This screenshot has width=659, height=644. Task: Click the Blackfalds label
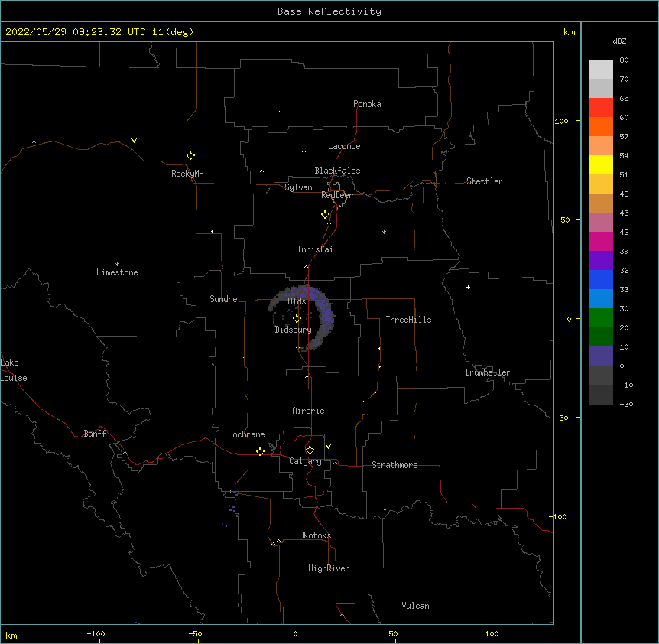pos(337,171)
